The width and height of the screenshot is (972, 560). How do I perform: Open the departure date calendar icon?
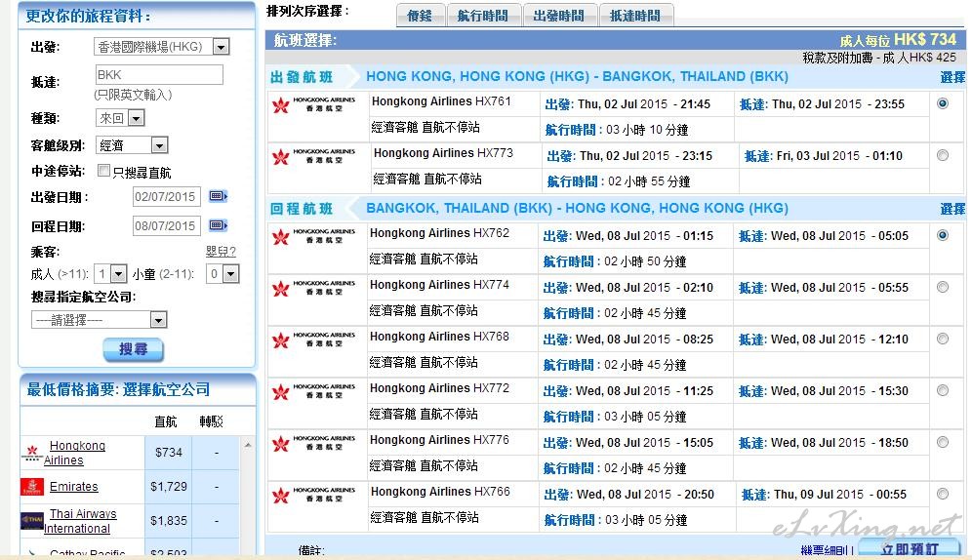click(219, 196)
